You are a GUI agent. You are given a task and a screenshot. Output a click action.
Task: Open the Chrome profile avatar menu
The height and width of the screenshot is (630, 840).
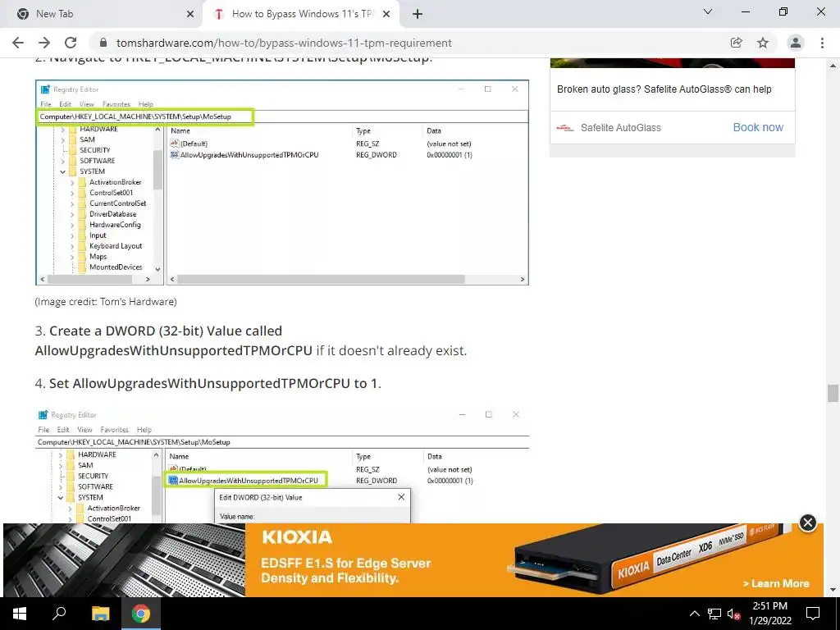pos(796,43)
